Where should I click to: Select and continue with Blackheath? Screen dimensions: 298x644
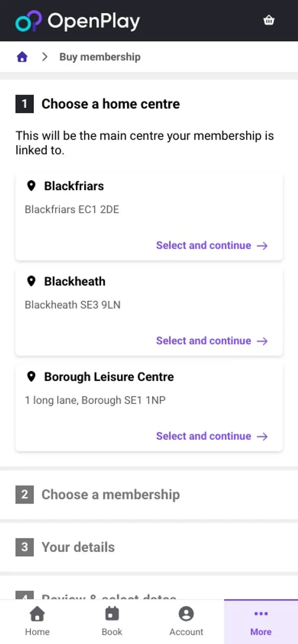pyautogui.click(x=212, y=341)
